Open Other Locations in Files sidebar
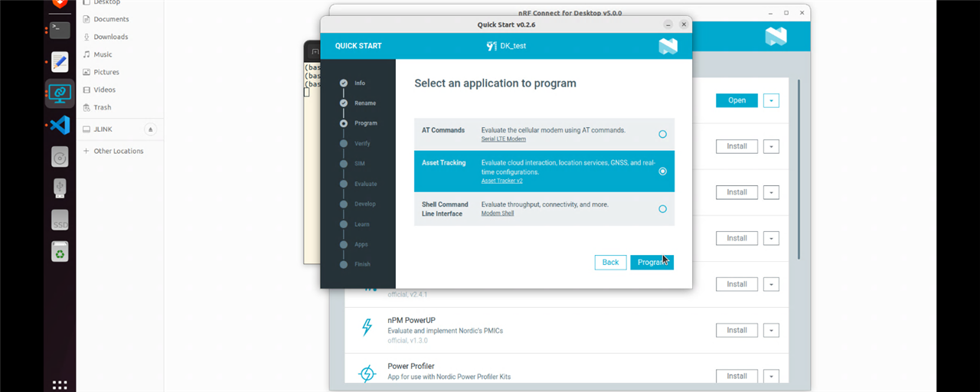Viewport: 980px width, 392px height. (x=119, y=151)
